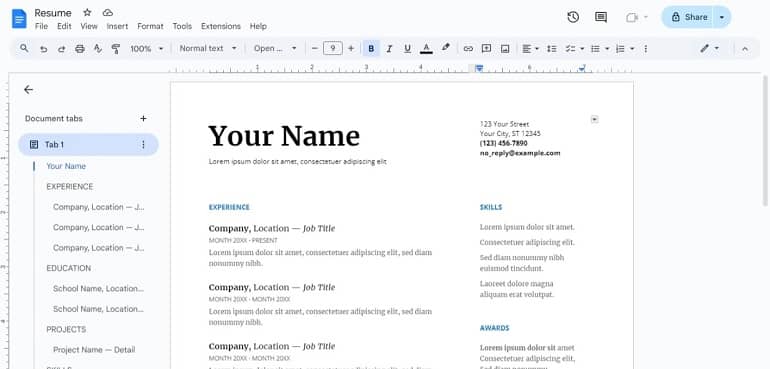Toggle bold formatting

371,49
